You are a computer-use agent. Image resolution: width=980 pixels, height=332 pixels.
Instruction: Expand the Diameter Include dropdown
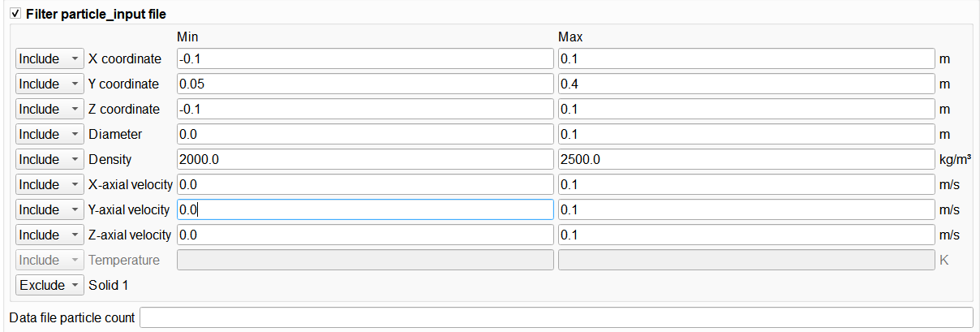point(49,134)
